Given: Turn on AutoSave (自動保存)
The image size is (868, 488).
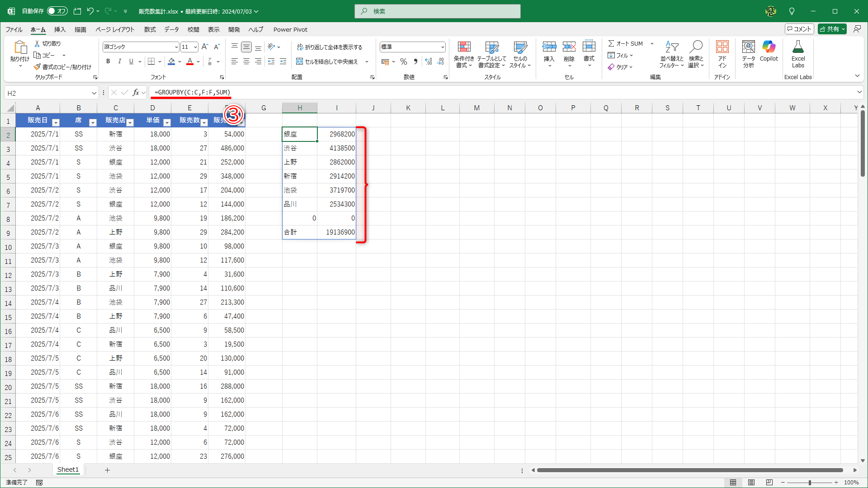Looking at the screenshot, I should (x=57, y=11).
